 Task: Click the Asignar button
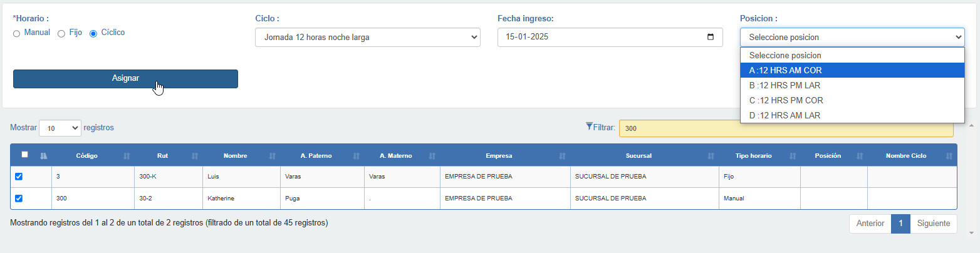point(125,79)
